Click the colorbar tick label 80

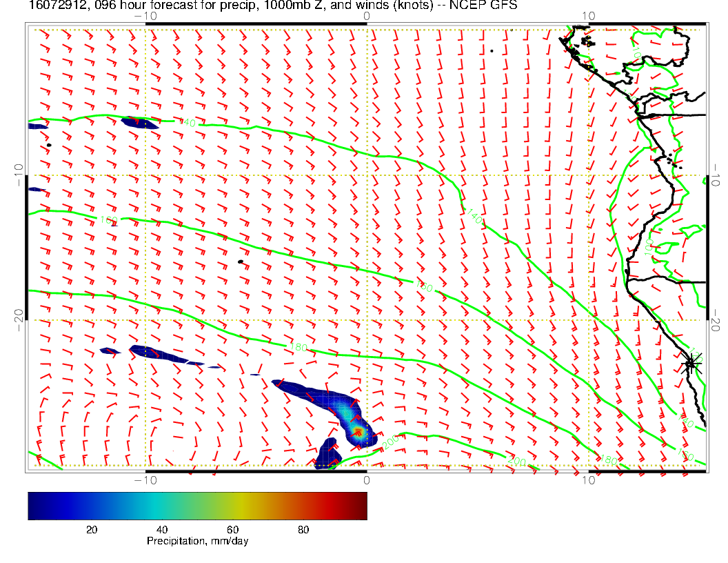[303, 529]
